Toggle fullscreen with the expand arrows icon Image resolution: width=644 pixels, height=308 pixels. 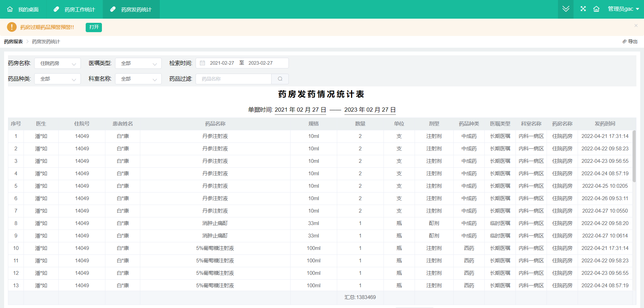click(583, 9)
